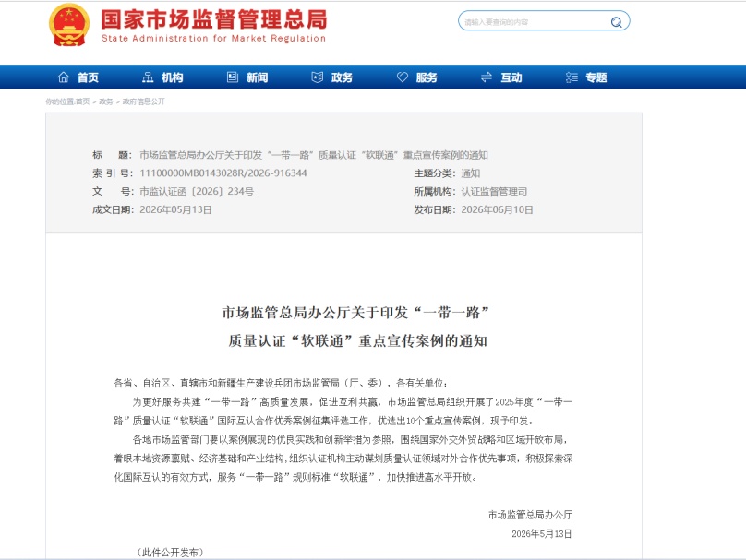Viewport: 746px width, 560px height.
Task: Click the metadata title text after 标题
Action: pyautogui.click(x=314, y=155)
